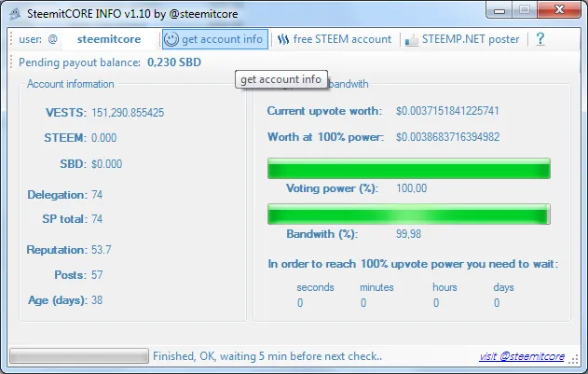Image resolution: width=588 pixels, height=374 pixels.
Task: Click the get account info label
Action: tap(222, 39)
